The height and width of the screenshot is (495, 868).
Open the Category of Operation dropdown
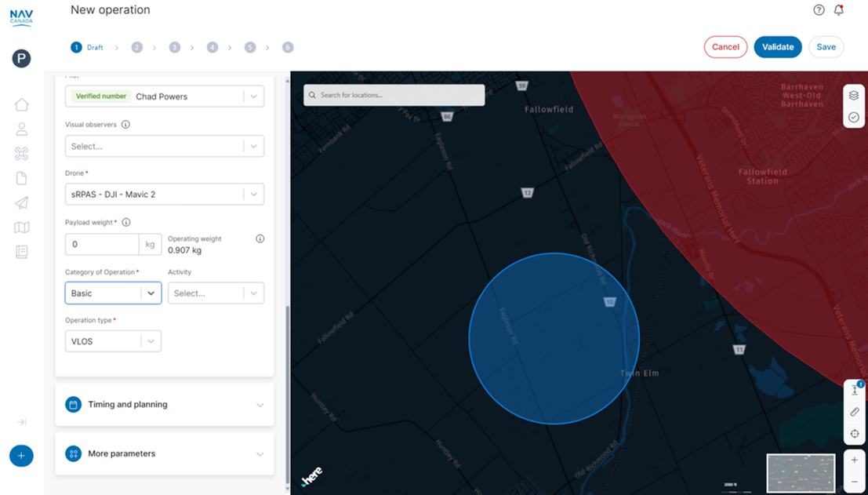click(x=113, y=293)
